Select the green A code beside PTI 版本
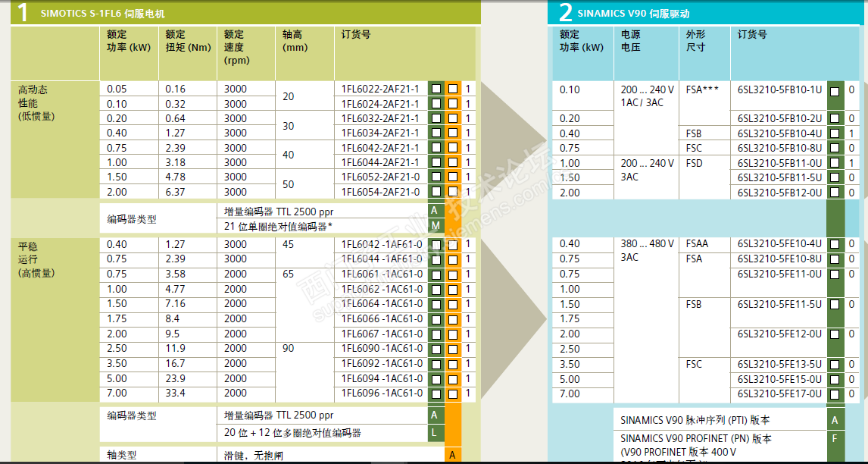 835,420
